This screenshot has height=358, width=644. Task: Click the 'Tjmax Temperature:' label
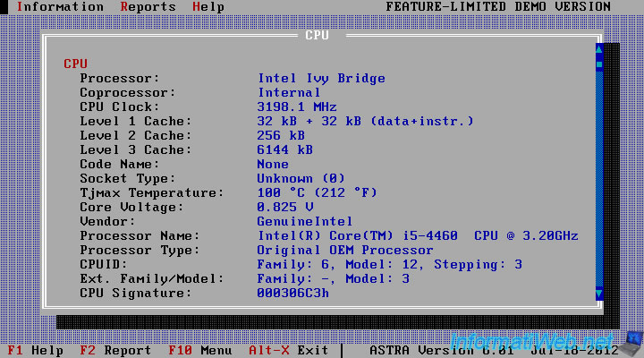pyautogui.click(x=151, y=192)
